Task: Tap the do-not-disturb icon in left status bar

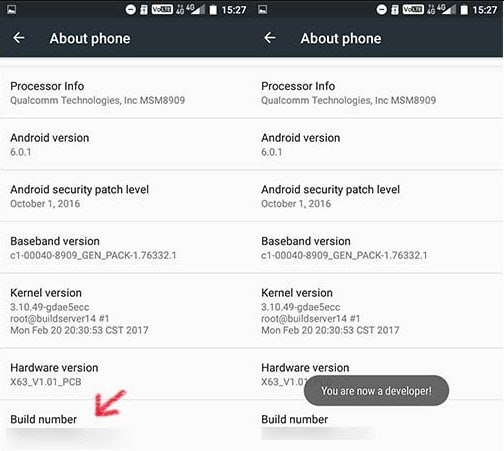Action: click(x=131, y=10)
